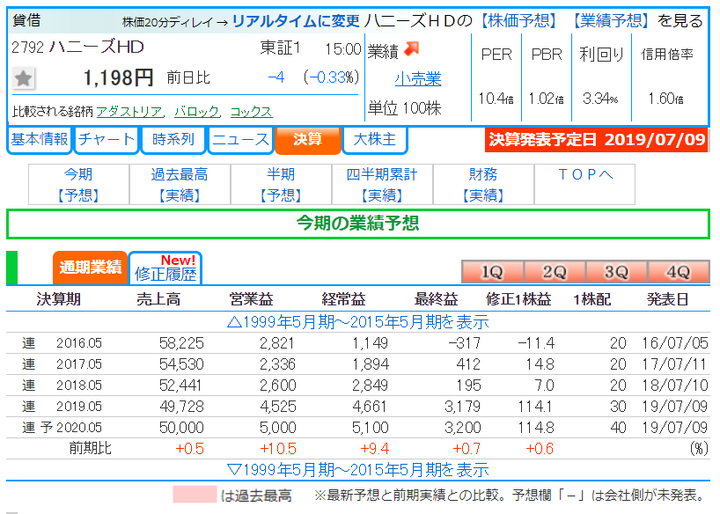Jump to 今期【予想】 section
The height and width of the screenshot is (514, 720).
pos(79,185)
